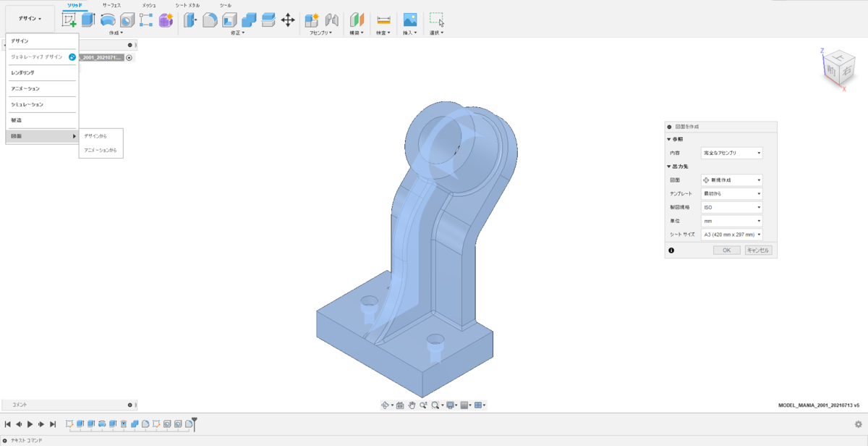
Task: Open the 内容 dropdown (完全なアセンブリ)
Action: point(731,153)
